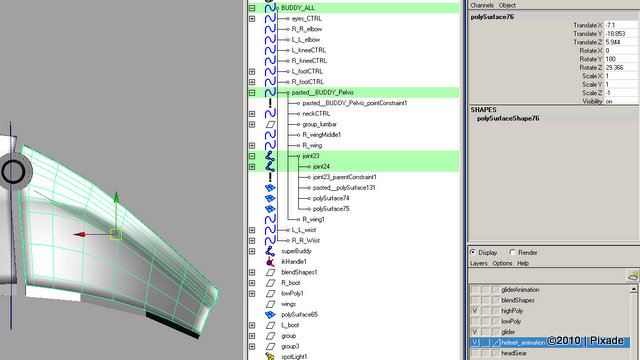Click the group icon beside blendShapes1
Image resolution: width=640 pixels, height=360 pixels.
coord(270,272)
